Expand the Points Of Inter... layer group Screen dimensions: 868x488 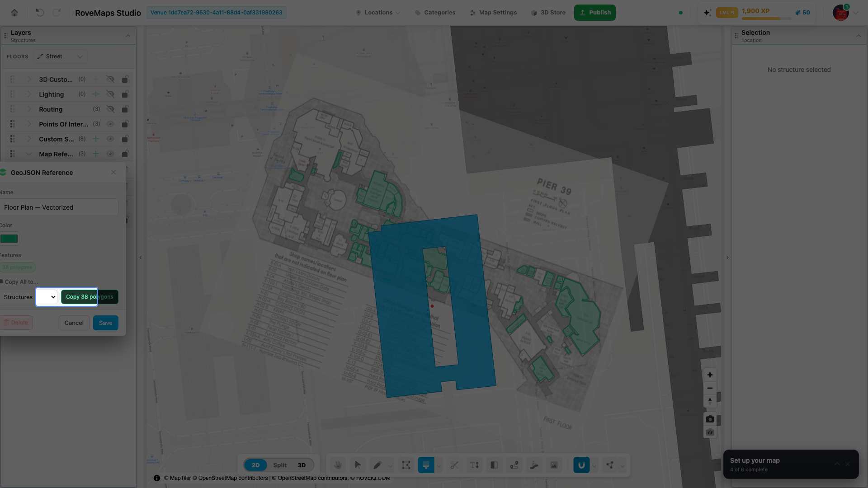click(x=29, y=124)
